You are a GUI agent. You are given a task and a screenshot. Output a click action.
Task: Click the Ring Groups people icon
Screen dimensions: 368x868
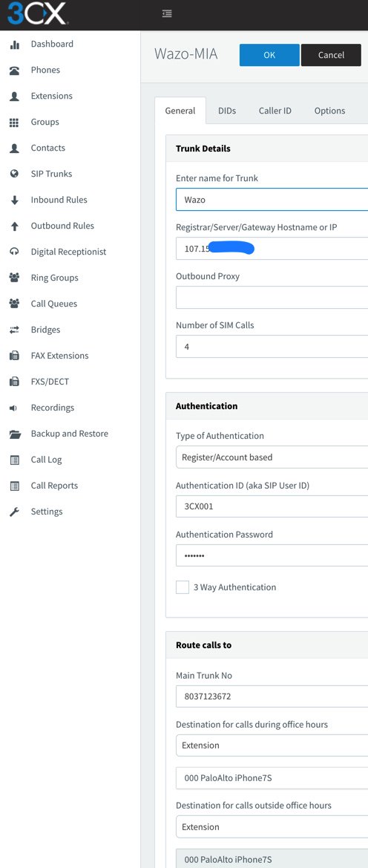[x=15, y=278]
